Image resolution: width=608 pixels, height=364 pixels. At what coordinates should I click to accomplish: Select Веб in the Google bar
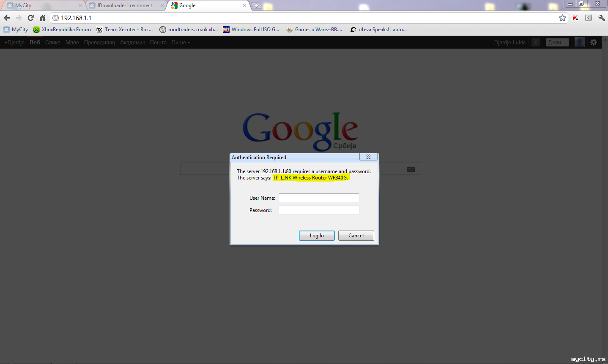(35, 42)
